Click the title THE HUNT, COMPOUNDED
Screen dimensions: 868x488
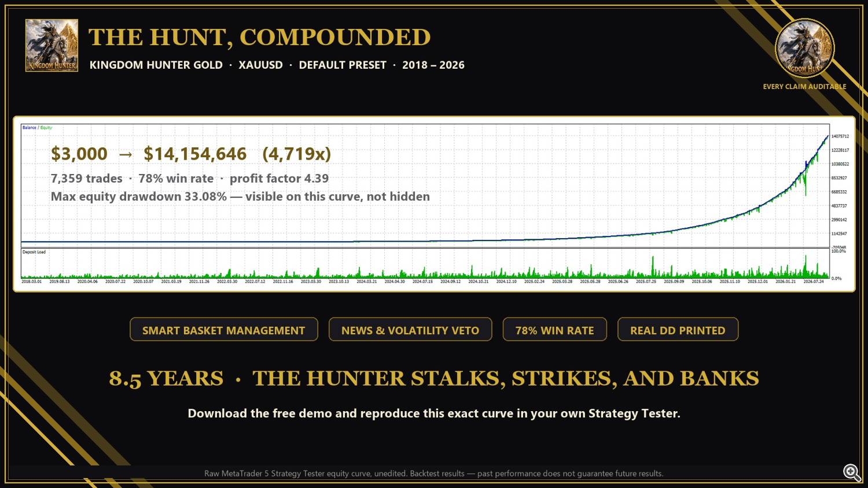[260, 38]
